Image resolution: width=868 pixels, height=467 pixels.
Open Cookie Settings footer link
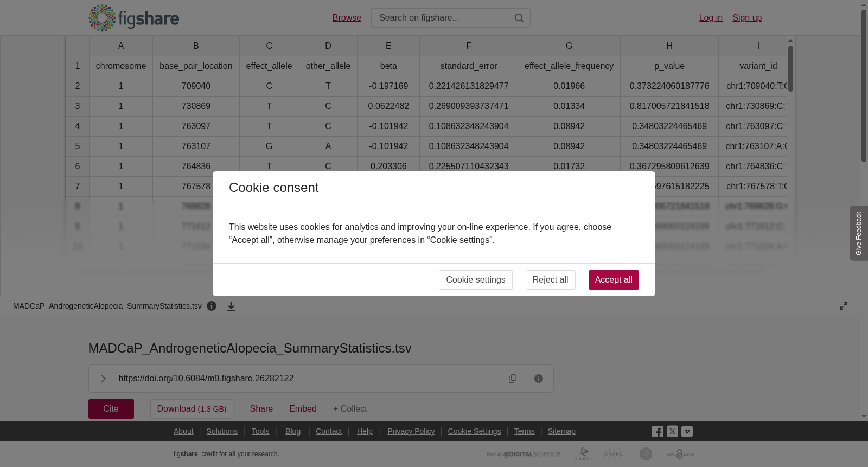click(474, 431)
